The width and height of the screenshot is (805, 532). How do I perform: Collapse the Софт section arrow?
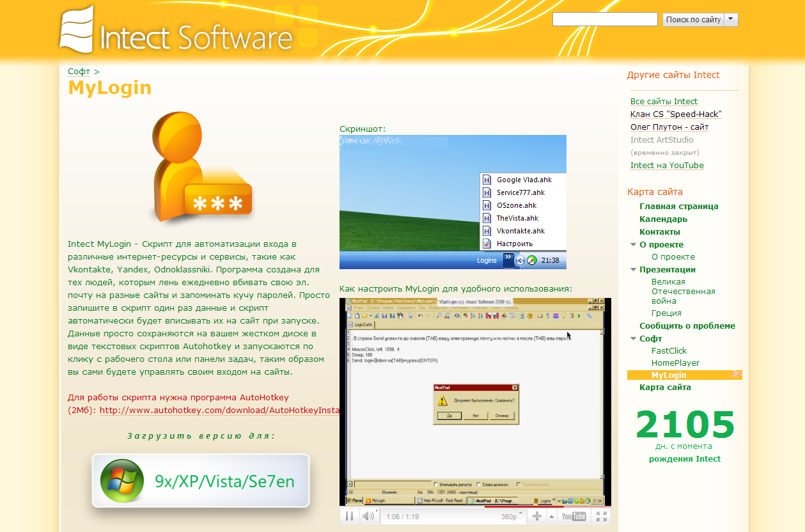[x=633, y=339]
